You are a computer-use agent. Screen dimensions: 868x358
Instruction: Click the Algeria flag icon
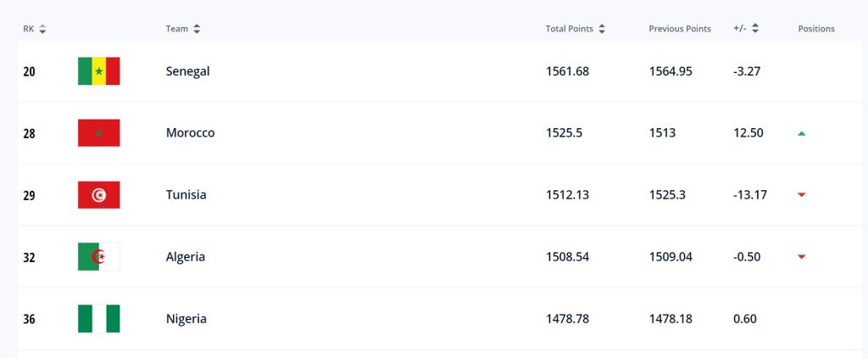point(98,257)
